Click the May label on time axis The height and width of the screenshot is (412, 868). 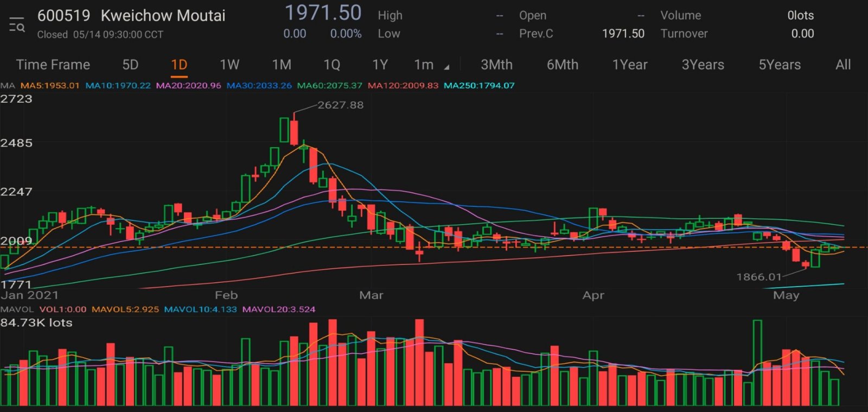tap(786, 295)
